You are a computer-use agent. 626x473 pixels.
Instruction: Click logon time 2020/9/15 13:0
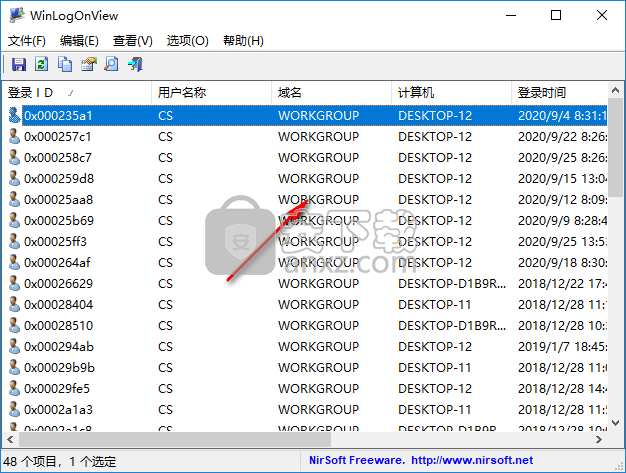563,178
